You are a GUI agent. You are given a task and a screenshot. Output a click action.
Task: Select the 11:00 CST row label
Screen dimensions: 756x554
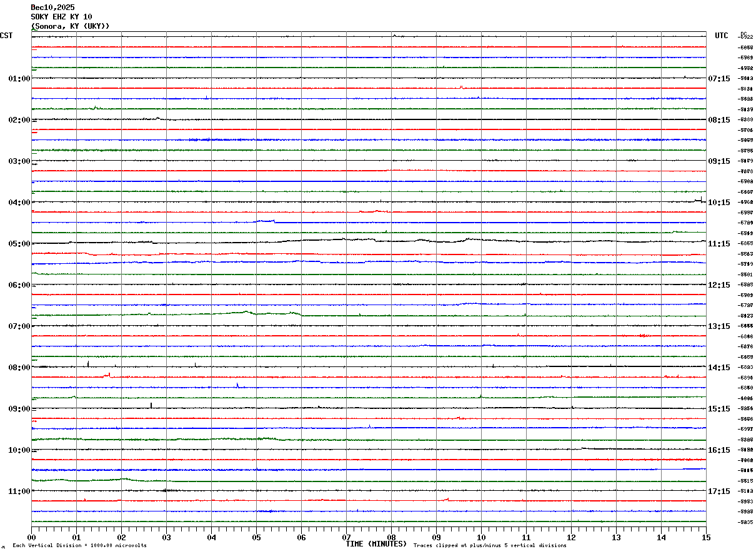(x=19, y=491)
